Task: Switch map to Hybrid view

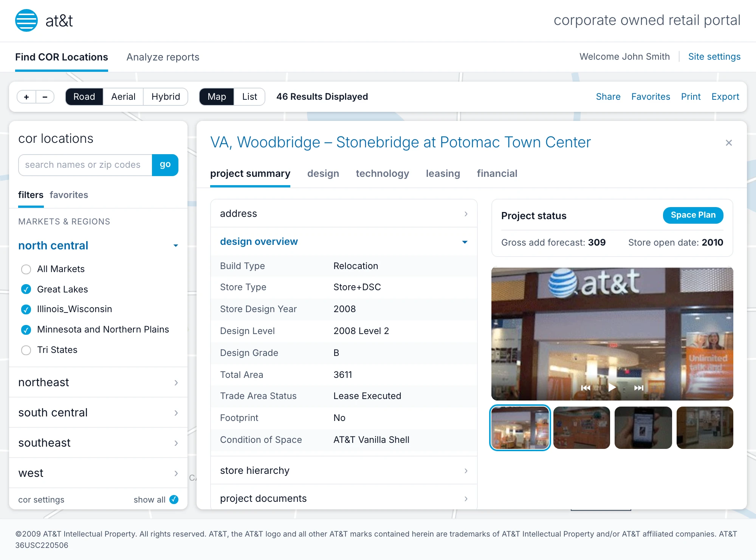Action: 166,97
